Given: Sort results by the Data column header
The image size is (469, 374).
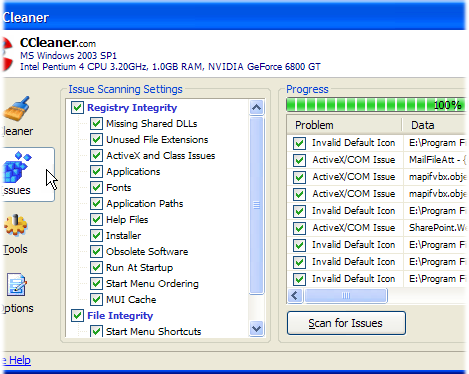Looking at the screenshot, I should (x=434, y=125).
